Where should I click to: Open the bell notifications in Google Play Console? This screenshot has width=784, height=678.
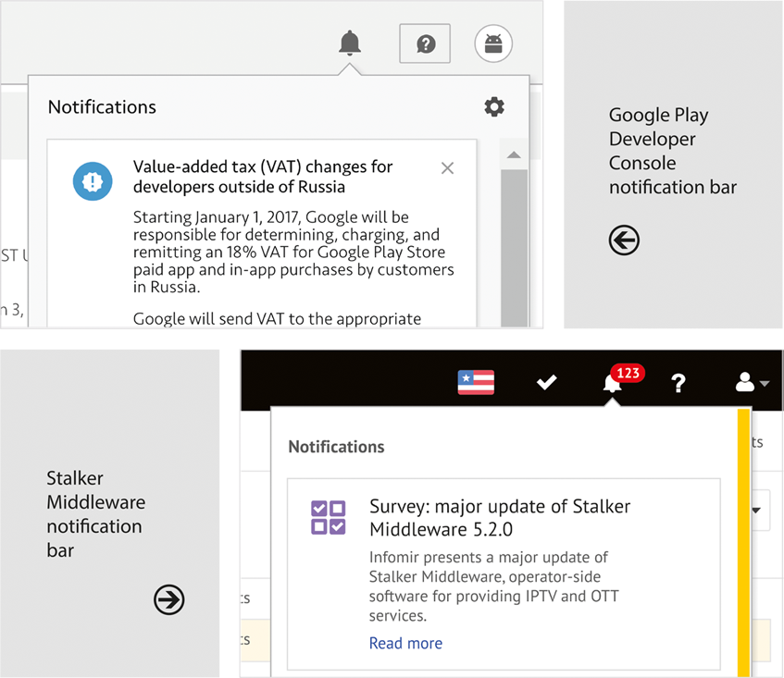click(350, 43)
